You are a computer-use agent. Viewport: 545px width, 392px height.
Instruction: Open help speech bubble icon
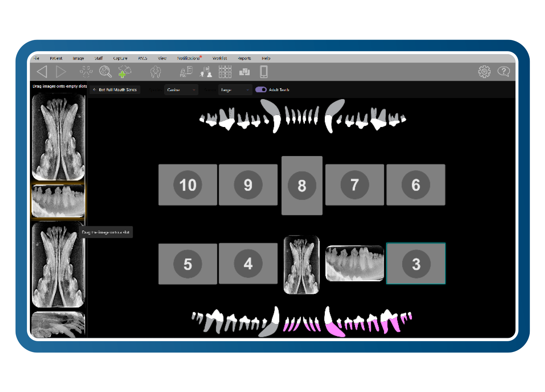[x=504, y=72]
